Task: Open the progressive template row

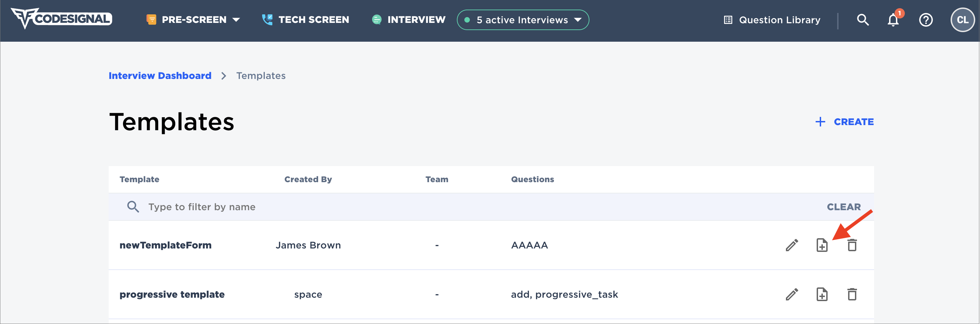Action: tap(172, 294)
